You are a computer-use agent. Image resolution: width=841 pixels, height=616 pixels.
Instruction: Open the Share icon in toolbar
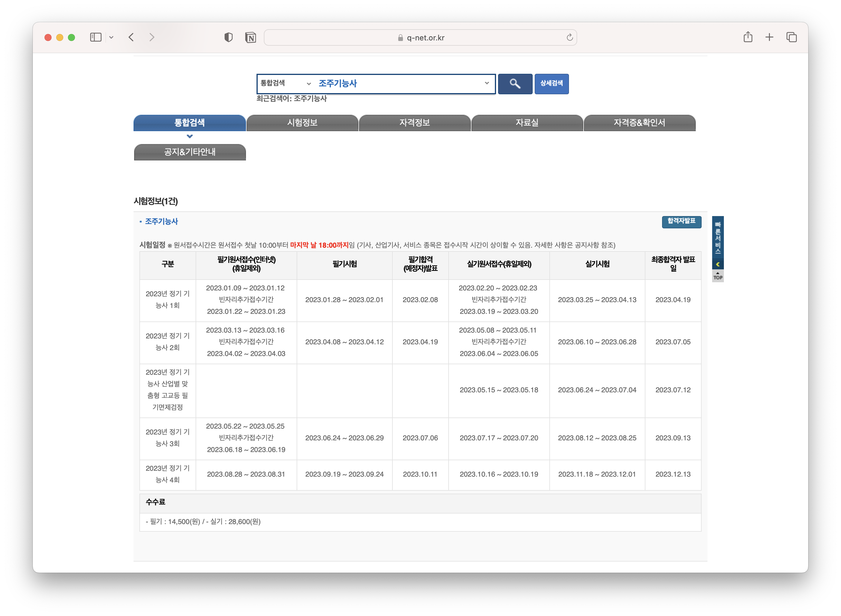pyautogui.click(x=747, y=37)
